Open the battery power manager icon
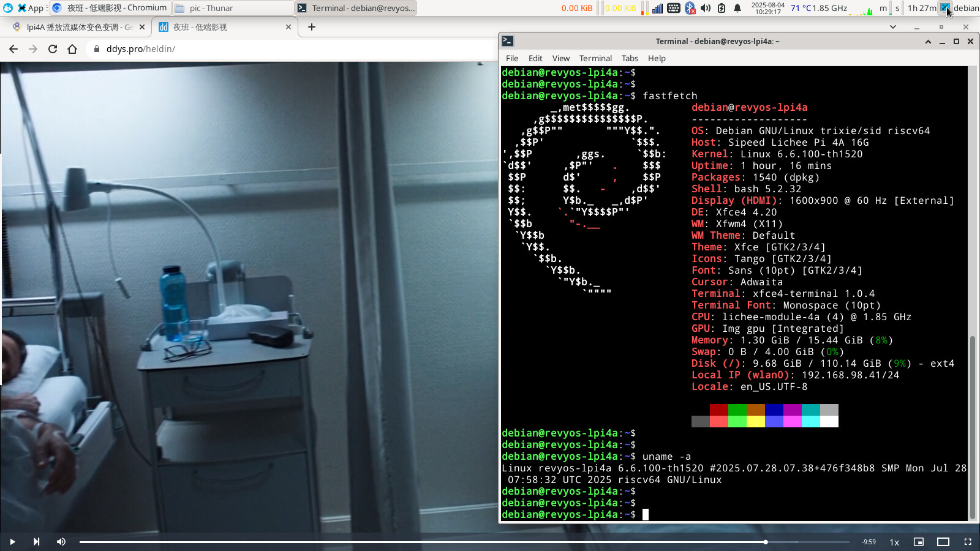Screen dimensions: 980x551 pos(722,8)
